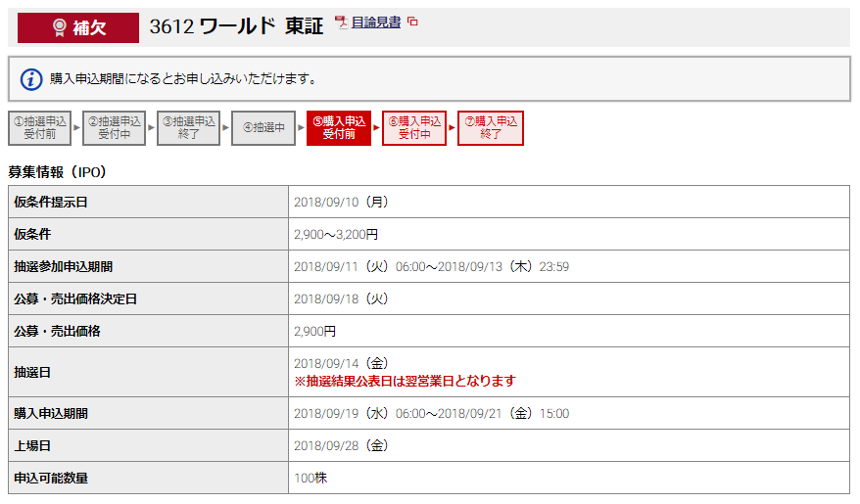Click the 上場日 row label
This screenshot has height=504, width=860.
tap(32, 446)
